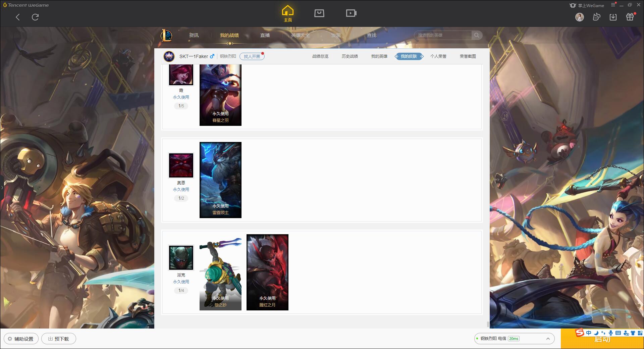The width and height of the screenshot is (644, 349).
Task: Open the video playback icon in top bar
Action: pyautogui.click(x=351, y=13)
